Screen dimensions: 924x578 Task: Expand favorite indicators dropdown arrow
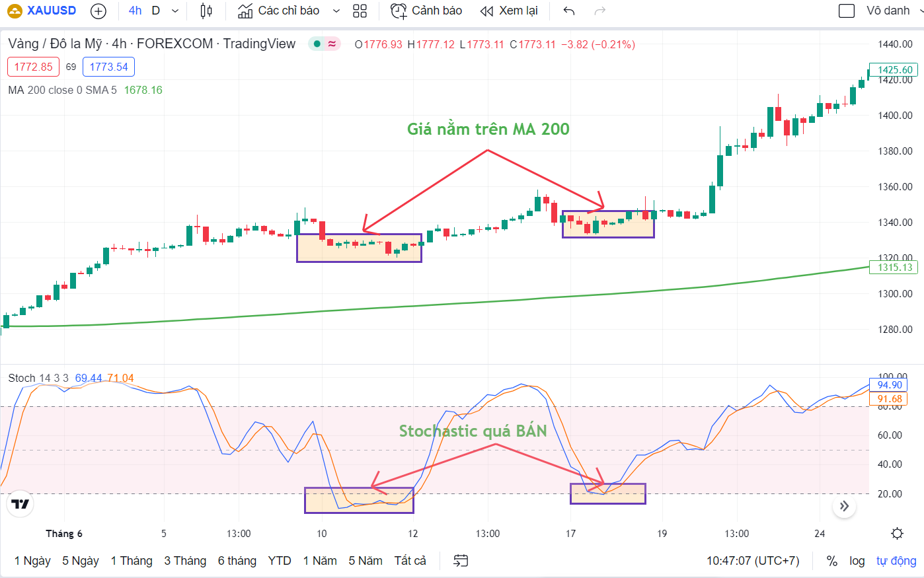336,11
